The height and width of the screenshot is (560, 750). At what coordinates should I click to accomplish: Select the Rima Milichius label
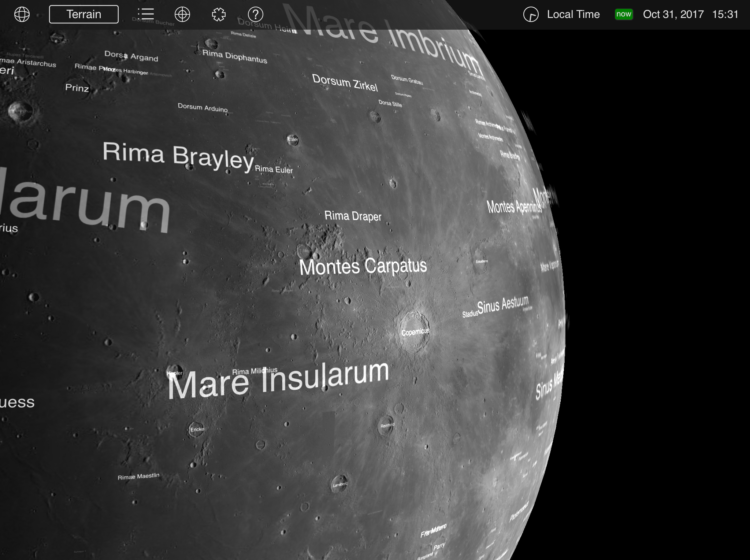254,371
